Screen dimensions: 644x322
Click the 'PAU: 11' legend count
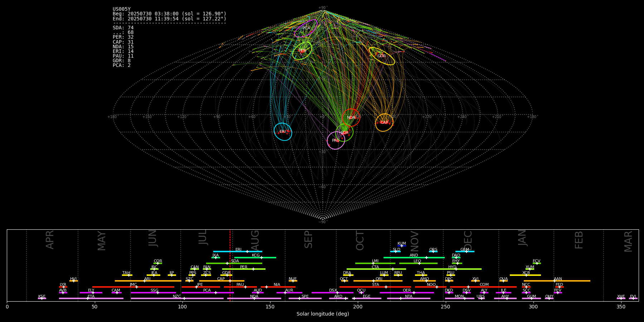[x=123, y=56]
